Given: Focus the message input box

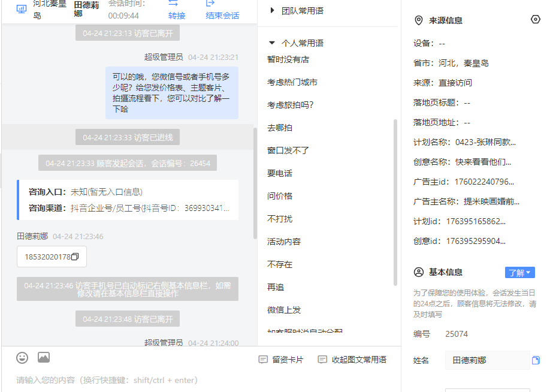Looking at the screenshot, I should (x=201, y=381).
